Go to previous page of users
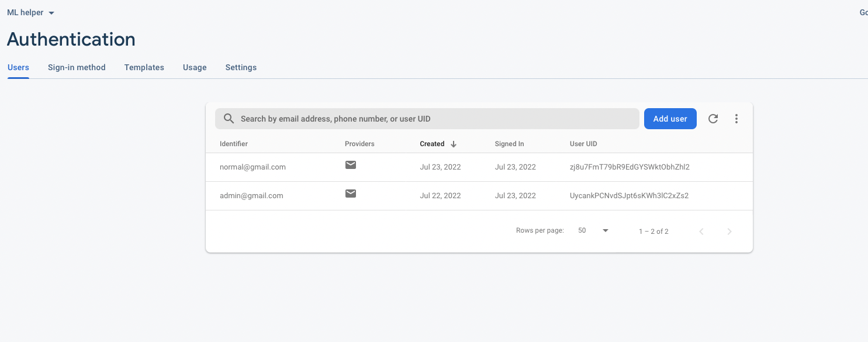 point(701,232)
